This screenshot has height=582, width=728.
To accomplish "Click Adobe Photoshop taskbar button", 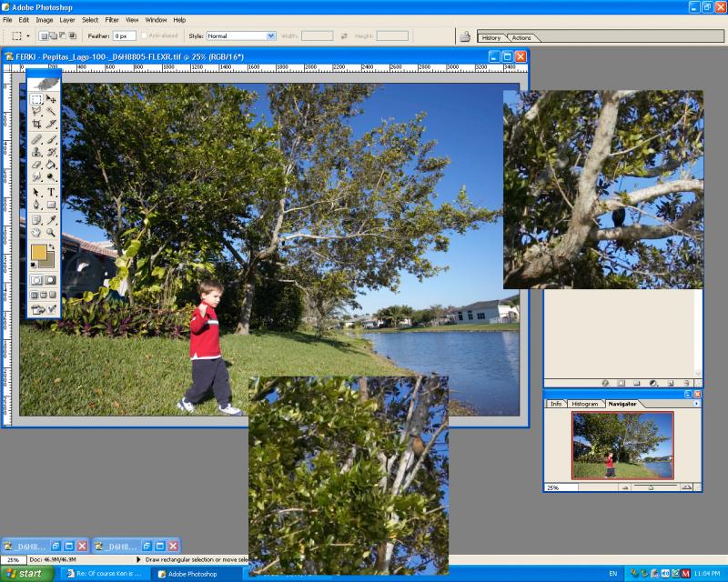I will [x=195, y=574].
